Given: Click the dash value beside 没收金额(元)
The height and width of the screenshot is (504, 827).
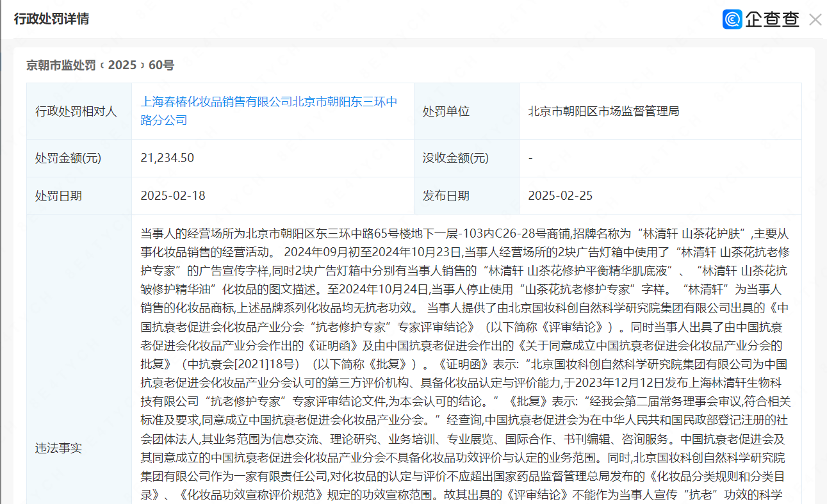Looking at the screenshot, I should point(530,158).
